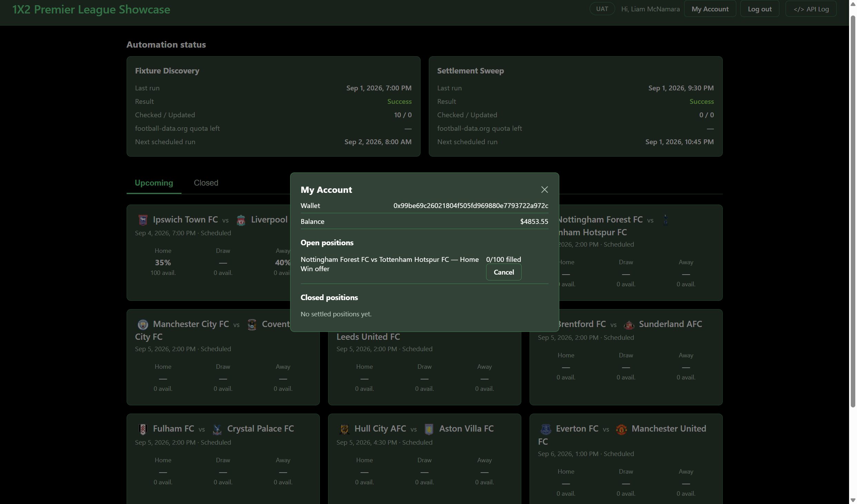This screenshot has width=857, height=504.
Task: Click the Settlement Sweep '0 / 0' value
Action: [706, 115]
